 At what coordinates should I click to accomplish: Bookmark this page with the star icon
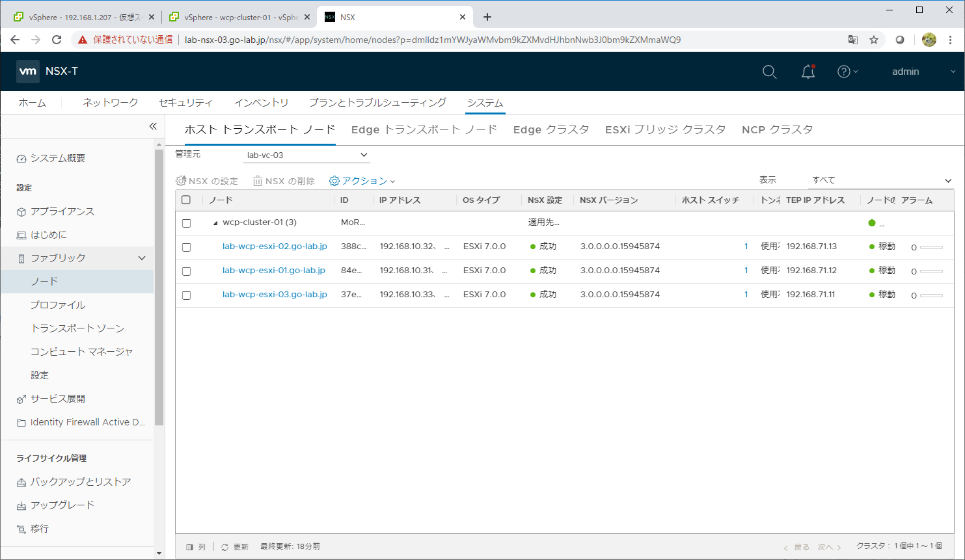point(874,40)
